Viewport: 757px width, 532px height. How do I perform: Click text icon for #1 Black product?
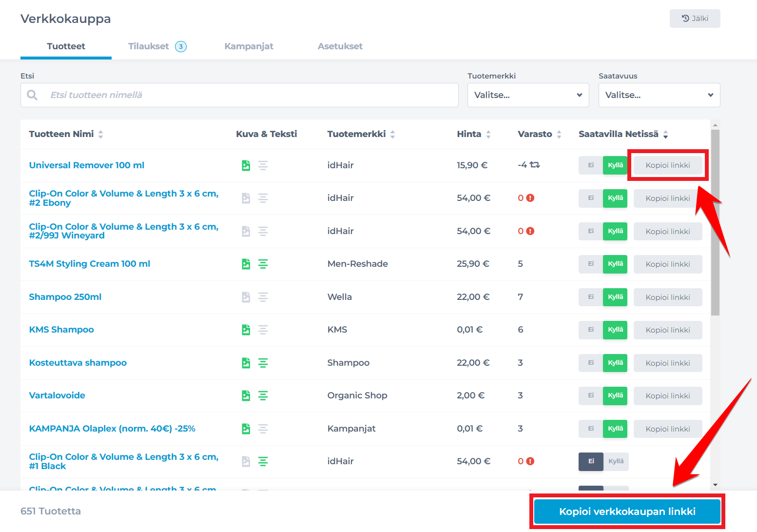pos(263,461)
